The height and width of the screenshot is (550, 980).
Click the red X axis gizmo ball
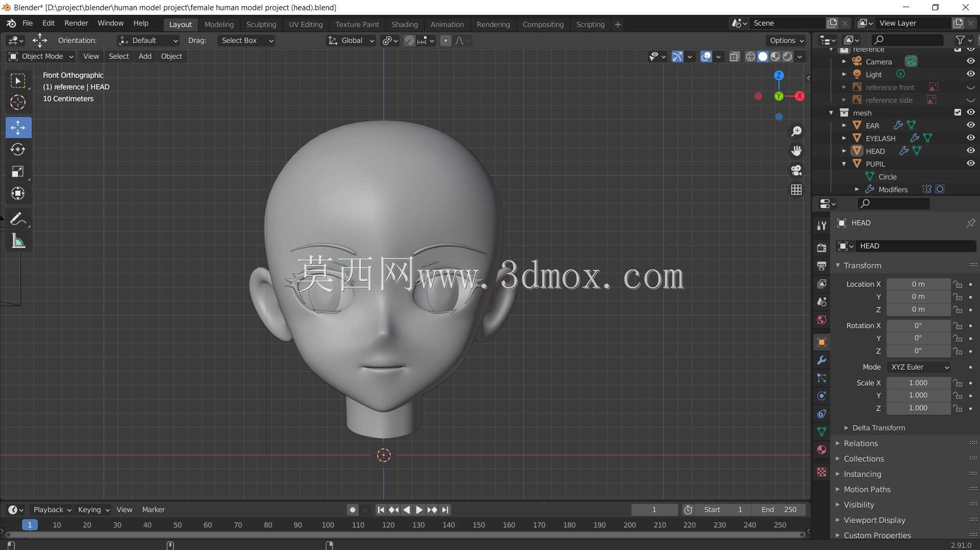tap(800, 96)
